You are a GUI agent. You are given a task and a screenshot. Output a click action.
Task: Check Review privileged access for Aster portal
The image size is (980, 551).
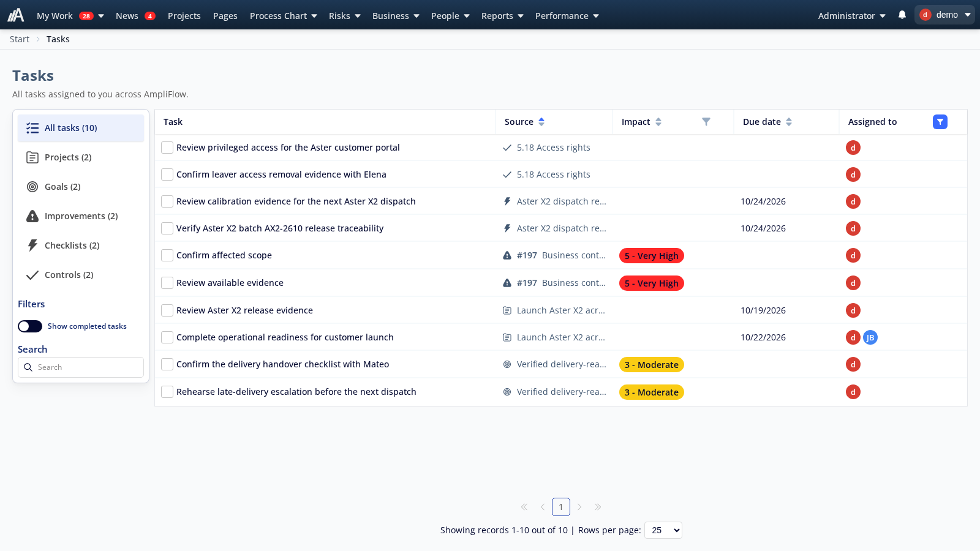[167, 148]
